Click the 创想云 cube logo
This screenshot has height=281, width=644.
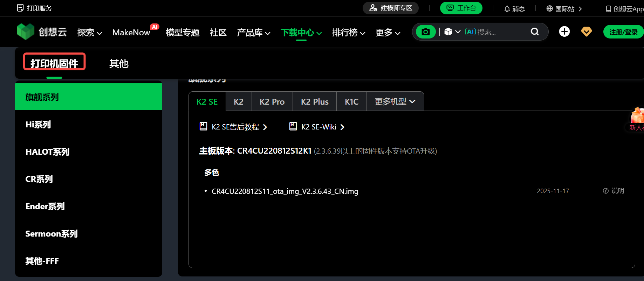point(26,32)
